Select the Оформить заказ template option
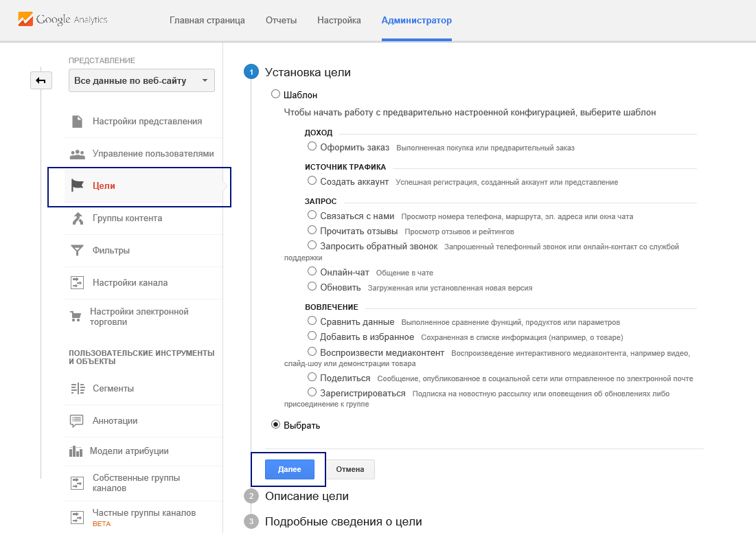The image size is (756, 533). [312, 146]
